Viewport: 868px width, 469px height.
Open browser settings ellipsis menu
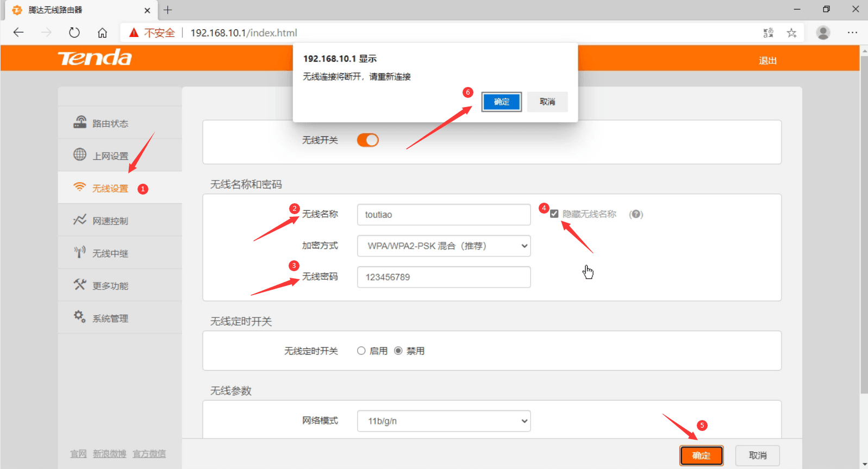852,33
